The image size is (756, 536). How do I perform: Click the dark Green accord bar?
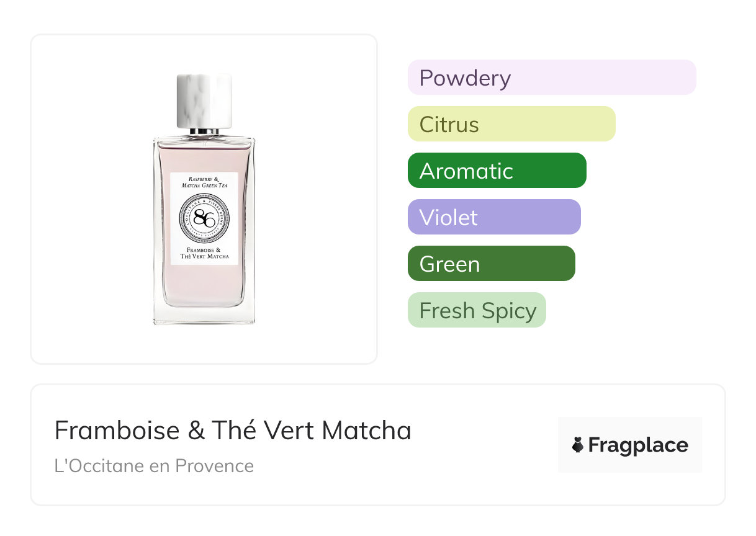pyautogui.click(x=491, y=264)
